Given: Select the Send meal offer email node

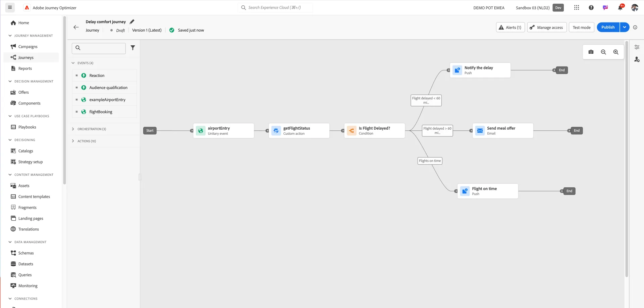Looking at the screenshot, I should [503, 131].
